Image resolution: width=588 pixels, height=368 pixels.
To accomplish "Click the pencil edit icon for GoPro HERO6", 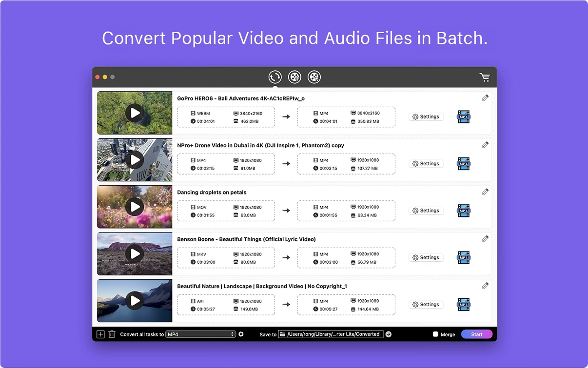I will click(485, 98).
